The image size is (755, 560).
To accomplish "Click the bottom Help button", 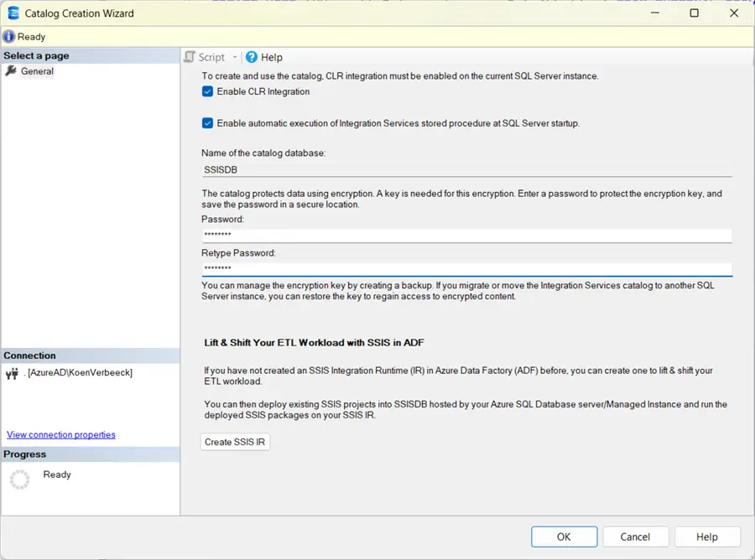I will click(707, 537).
